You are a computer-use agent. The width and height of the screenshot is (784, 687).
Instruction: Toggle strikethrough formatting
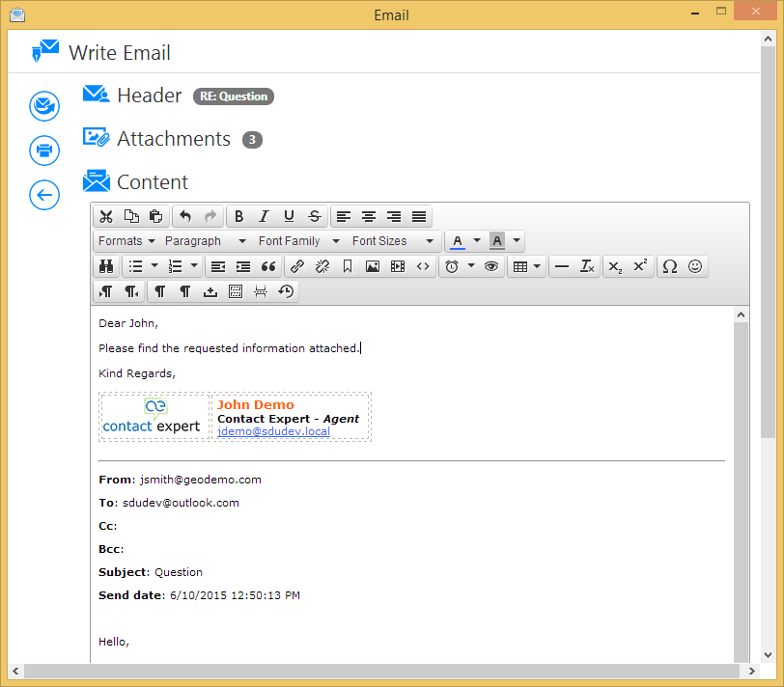click(314, 216)
